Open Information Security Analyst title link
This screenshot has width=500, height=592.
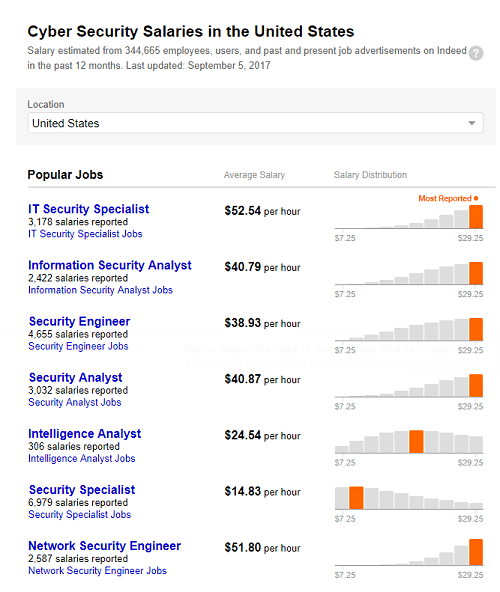pos(110,265)
